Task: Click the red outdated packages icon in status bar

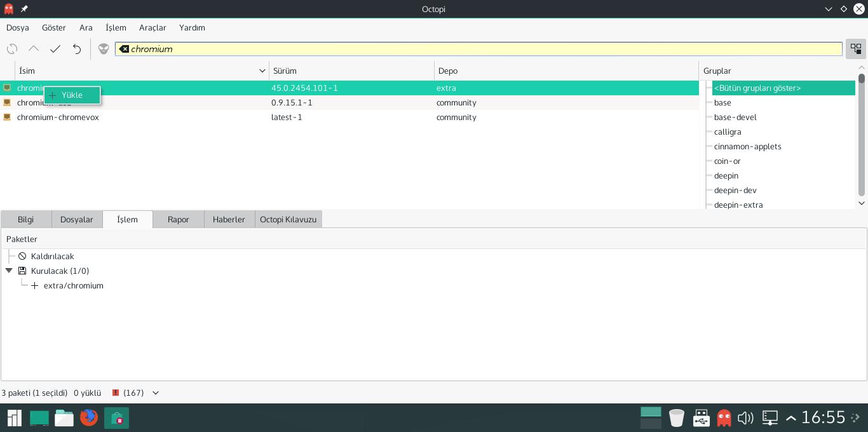Action: pos(116,393)
